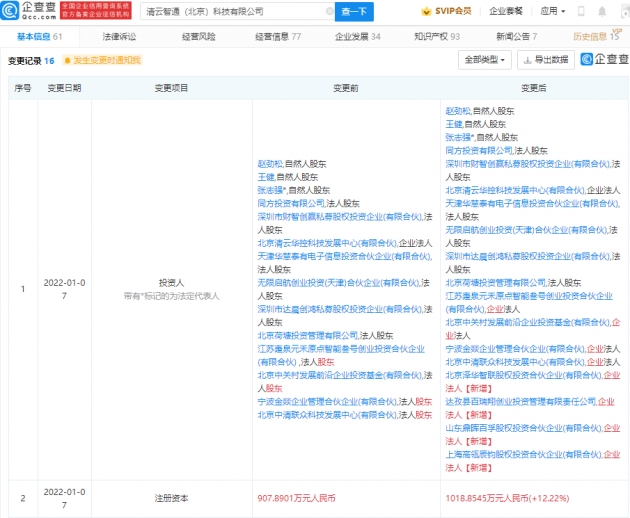Click the 注册资本 change item cell

click(172, 498)
